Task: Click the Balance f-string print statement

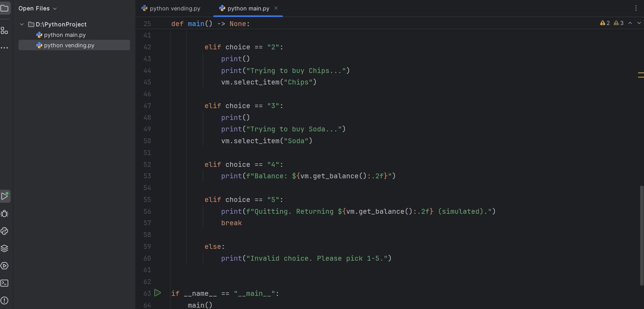Action: pyautogui.click(x=309, y=176)
